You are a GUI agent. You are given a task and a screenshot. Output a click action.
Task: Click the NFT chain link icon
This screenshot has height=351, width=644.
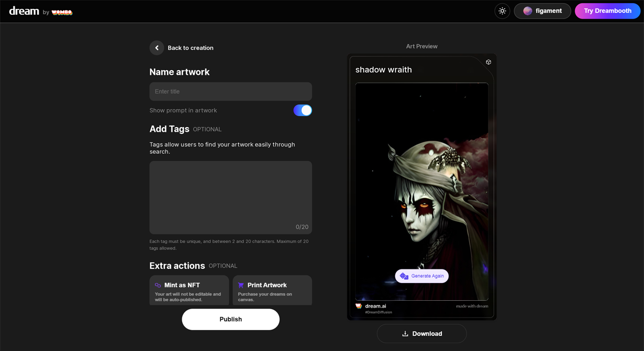158,286
